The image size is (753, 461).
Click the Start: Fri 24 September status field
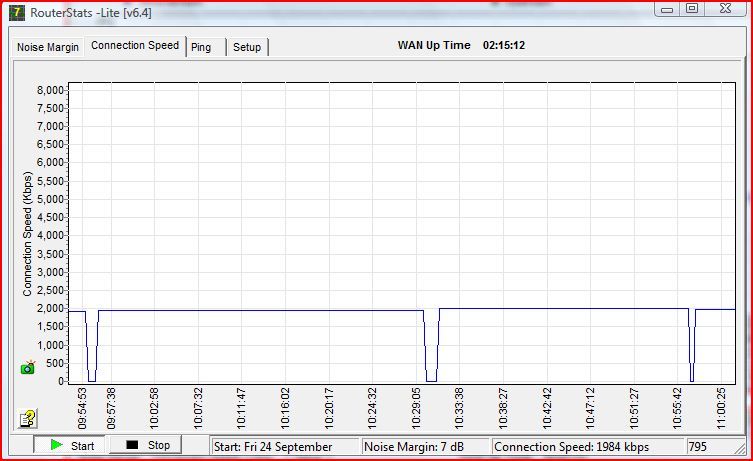(284, 447)
